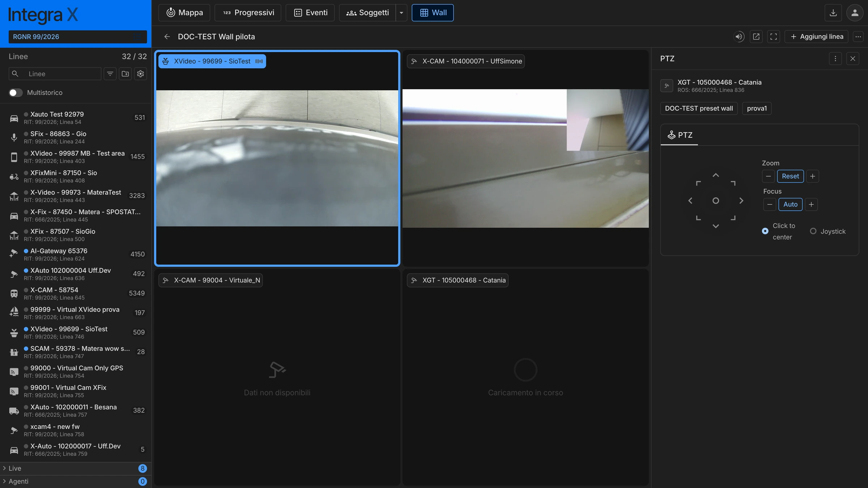
Task: Tilt camera down with PTZ down arrow
Action: tap(715, 226)
